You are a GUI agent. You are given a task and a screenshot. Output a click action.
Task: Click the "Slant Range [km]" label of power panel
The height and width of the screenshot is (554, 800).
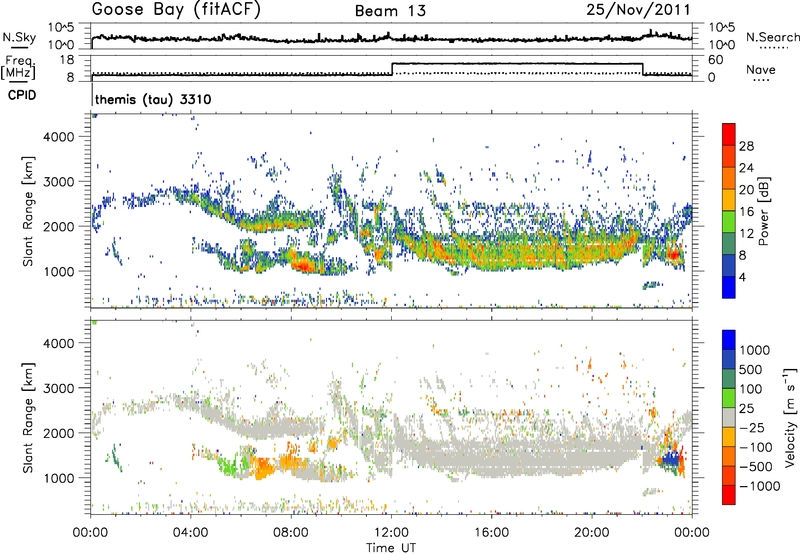pos(28,211)
